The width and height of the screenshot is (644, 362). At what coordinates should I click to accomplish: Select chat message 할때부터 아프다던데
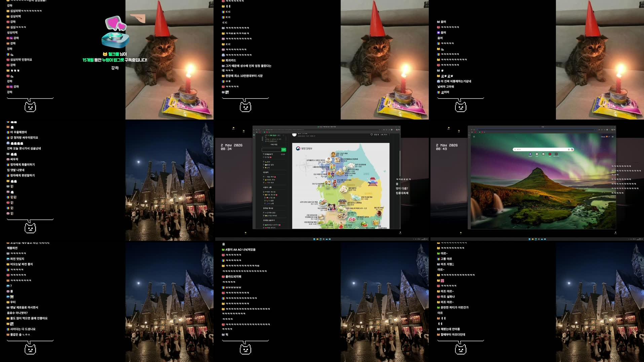(x=453, y=334)
